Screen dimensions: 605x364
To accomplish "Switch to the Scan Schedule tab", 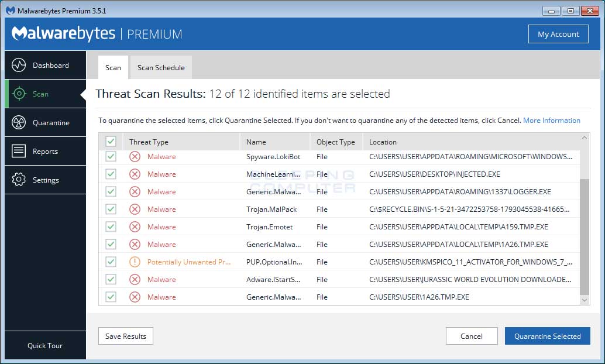I will pos(160,67).
